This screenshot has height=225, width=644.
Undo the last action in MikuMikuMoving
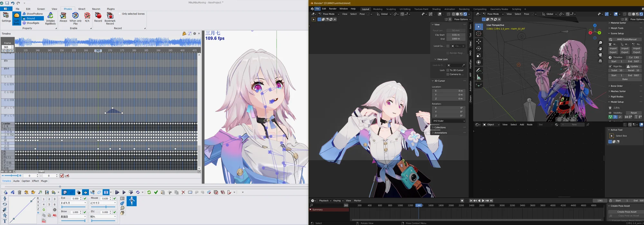(13, 3)
